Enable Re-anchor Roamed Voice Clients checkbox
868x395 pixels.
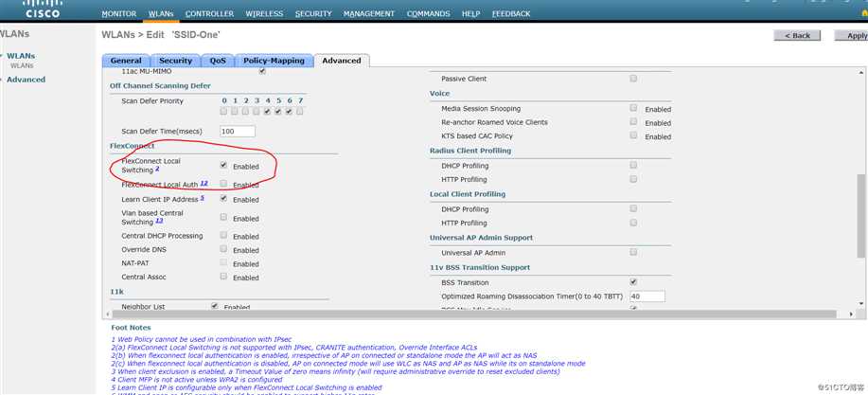[633, 121]
